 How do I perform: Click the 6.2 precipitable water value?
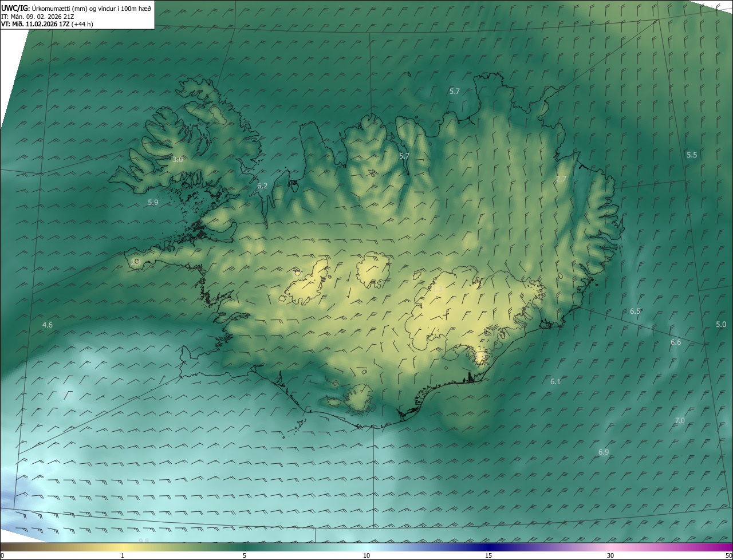point(262,186)
